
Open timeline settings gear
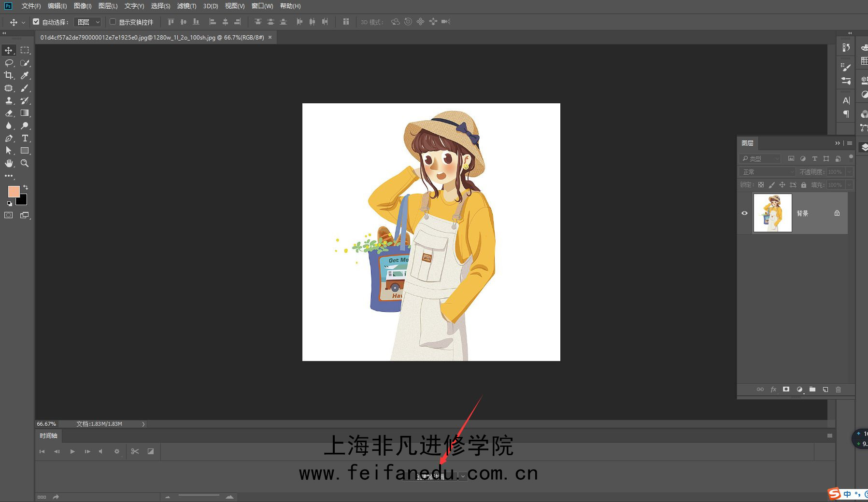[116, 451]
